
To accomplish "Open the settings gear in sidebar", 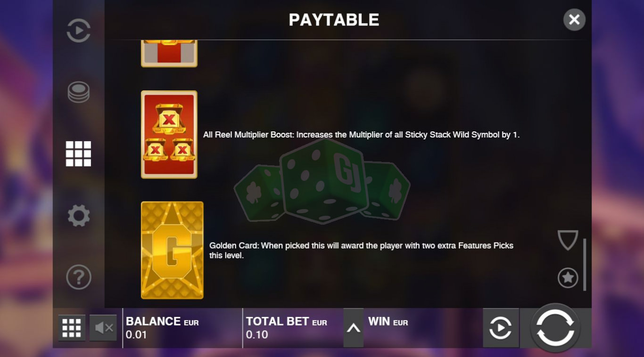I will tap(78, 216).
